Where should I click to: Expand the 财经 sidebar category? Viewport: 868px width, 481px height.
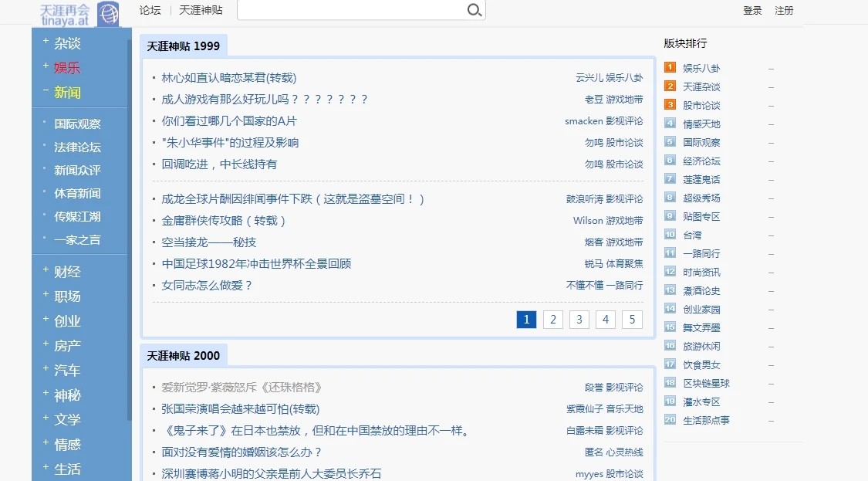[x=67, y=272]
